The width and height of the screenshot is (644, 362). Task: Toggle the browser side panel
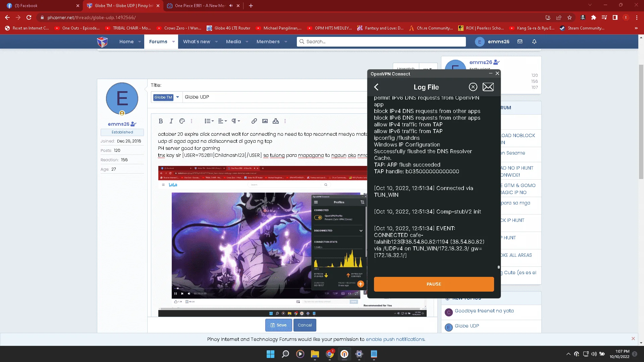point(615,17)
